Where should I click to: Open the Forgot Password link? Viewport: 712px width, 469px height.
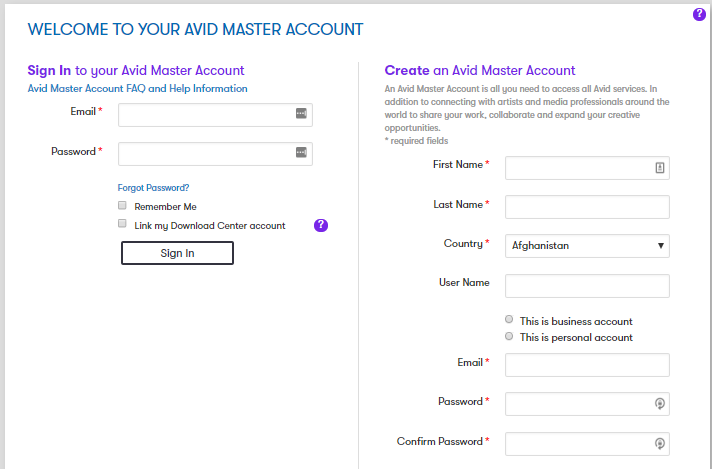pos(153,187)
